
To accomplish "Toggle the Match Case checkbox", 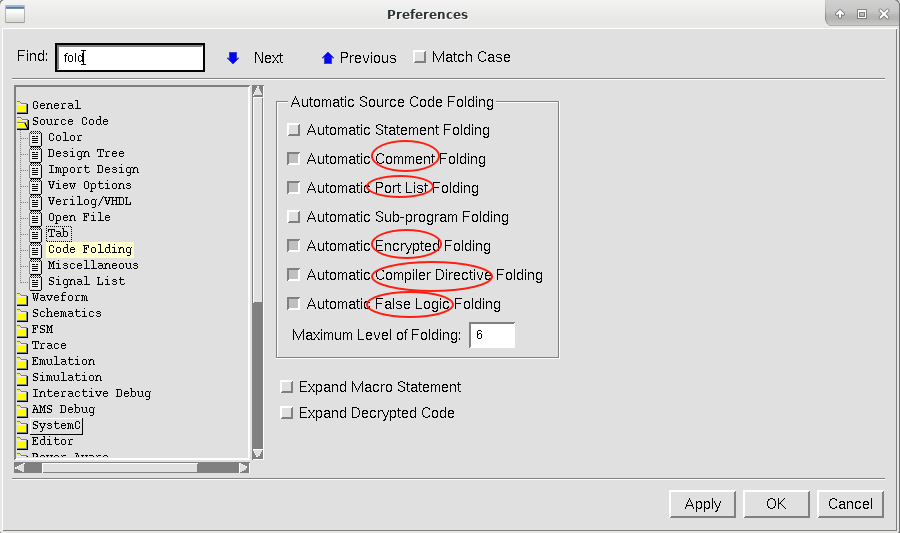I will tap(420, 58).
